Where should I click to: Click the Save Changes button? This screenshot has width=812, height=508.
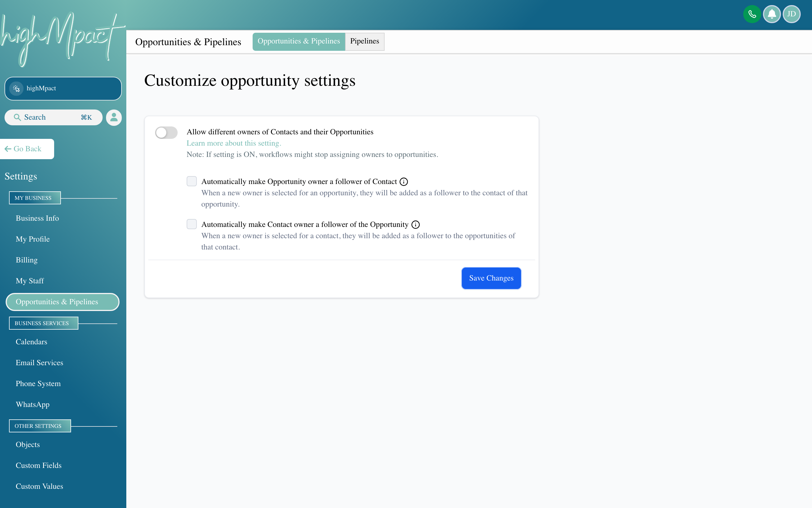[491, 278]
